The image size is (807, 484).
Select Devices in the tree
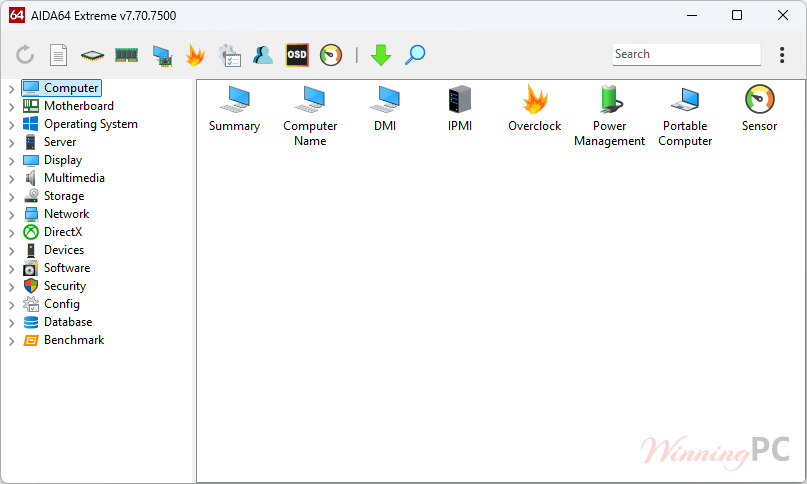(54, 250)
